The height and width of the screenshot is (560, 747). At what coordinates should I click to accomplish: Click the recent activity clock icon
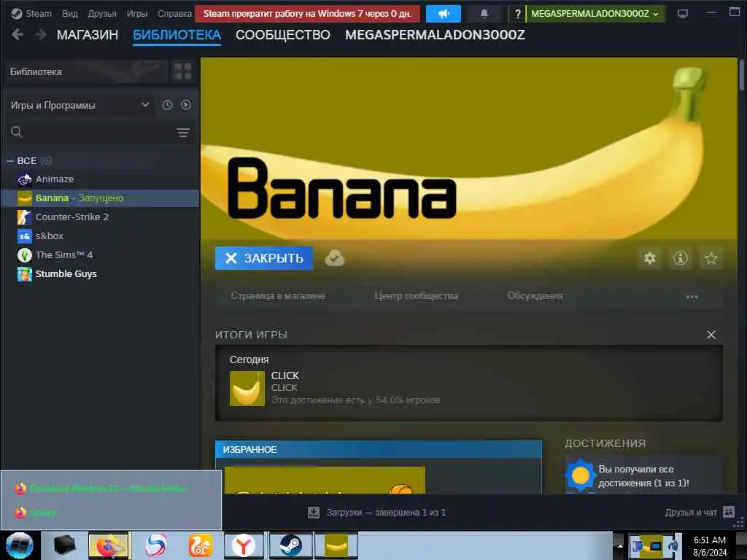[167, 105]
